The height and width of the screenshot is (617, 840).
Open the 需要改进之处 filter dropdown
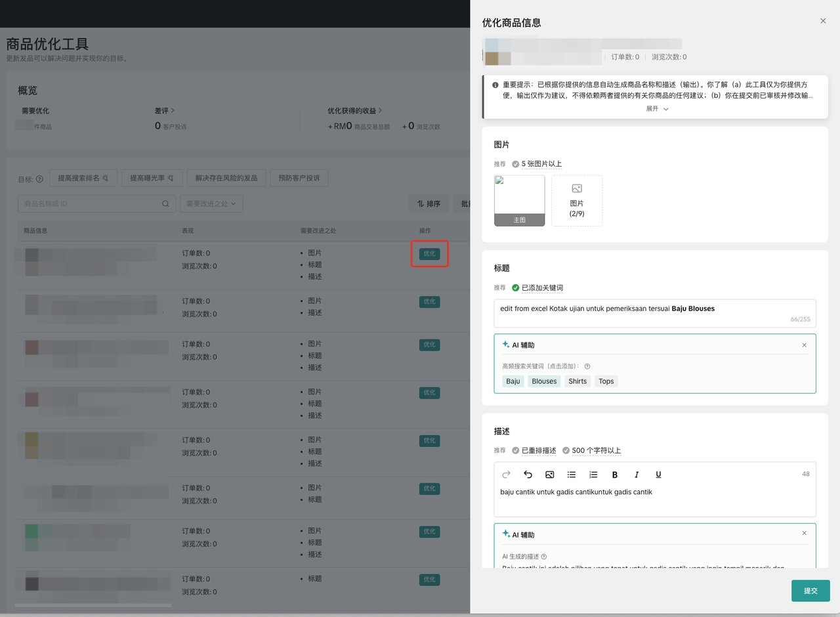(211, 203)
